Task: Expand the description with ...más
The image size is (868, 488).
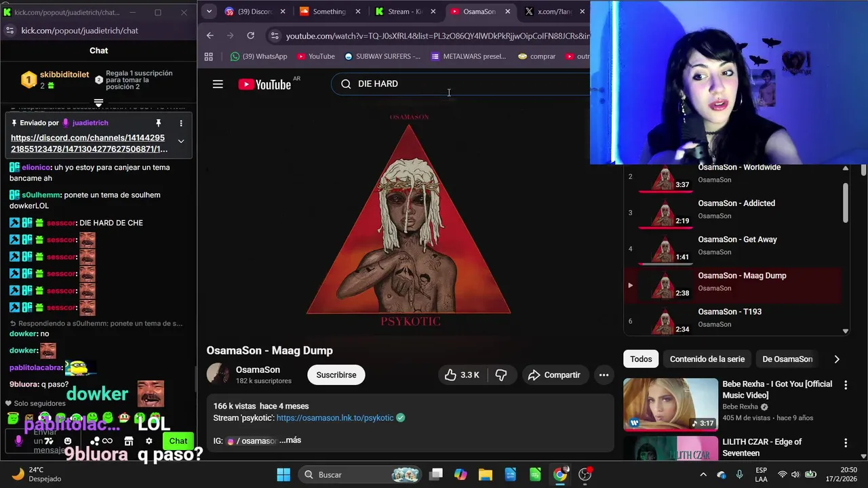Action: 290,441
